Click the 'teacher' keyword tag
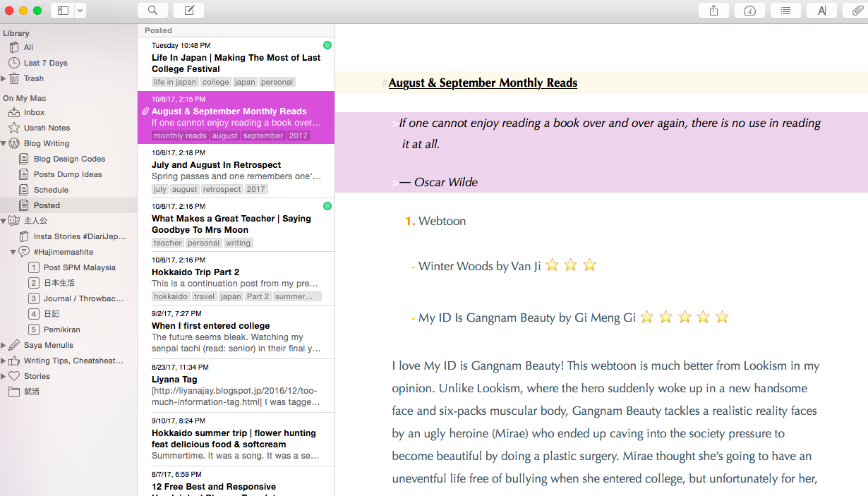Image resolution: width=868 pixels, height=496 pixels. click(x=168, y=243)
